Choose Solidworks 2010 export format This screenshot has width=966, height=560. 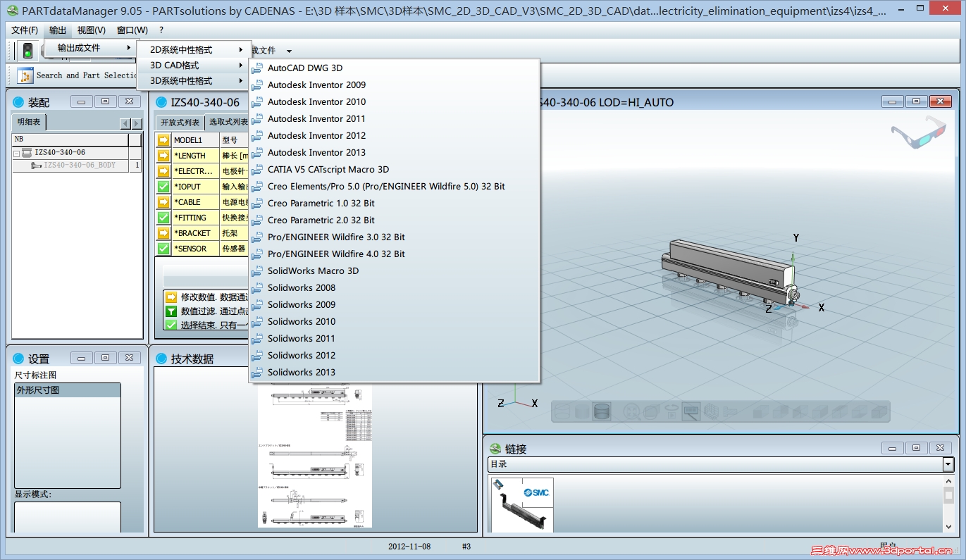point(395,322)
